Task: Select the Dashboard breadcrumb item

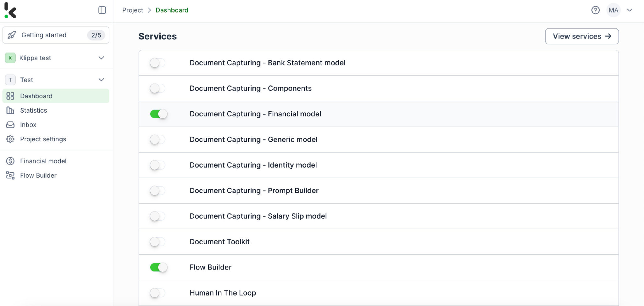Action: coord(172,10)
